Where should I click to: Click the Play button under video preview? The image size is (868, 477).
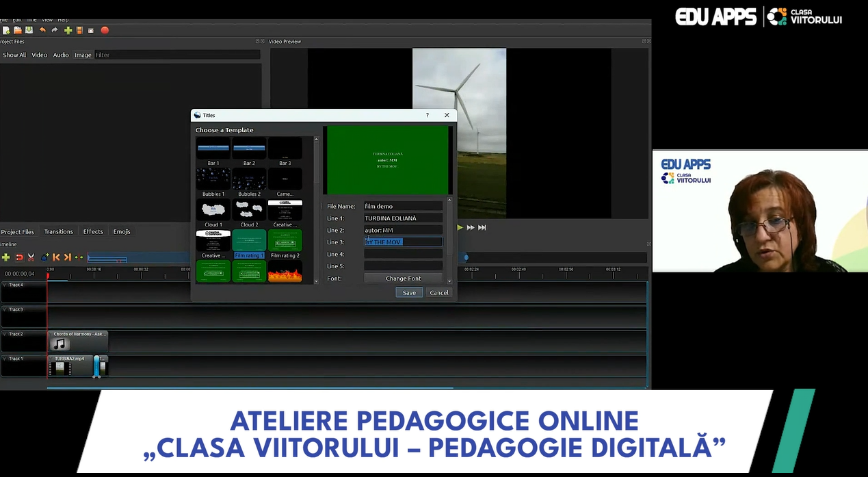460,227
